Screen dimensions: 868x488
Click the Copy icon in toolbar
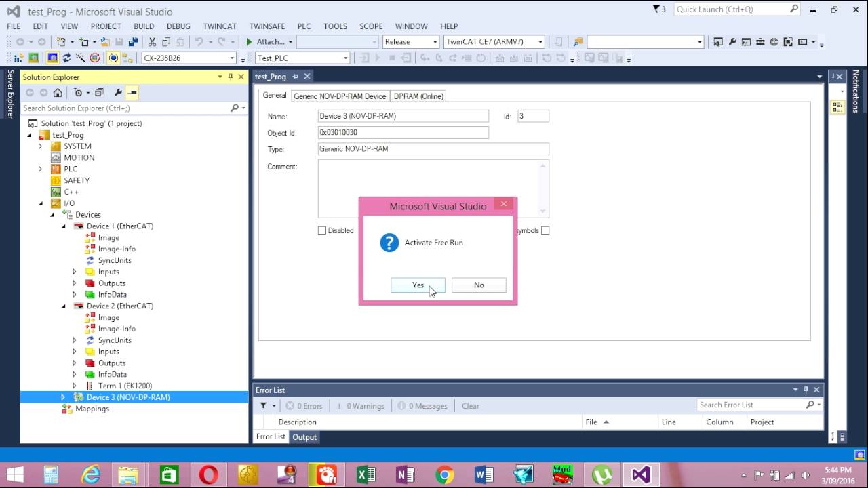(x=166, y=41)
